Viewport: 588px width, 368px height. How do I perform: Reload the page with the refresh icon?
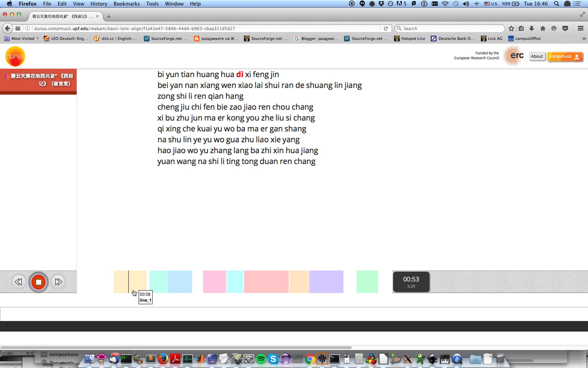click(x=386, y=28)
